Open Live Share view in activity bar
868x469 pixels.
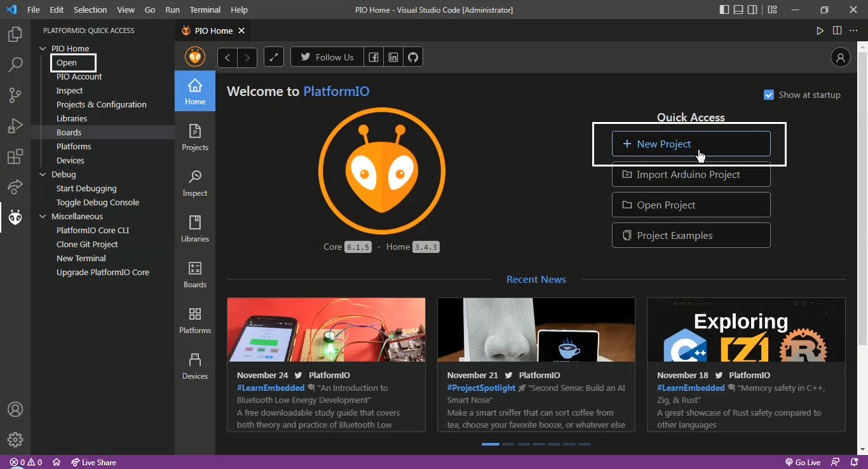[x=15, y=187]
